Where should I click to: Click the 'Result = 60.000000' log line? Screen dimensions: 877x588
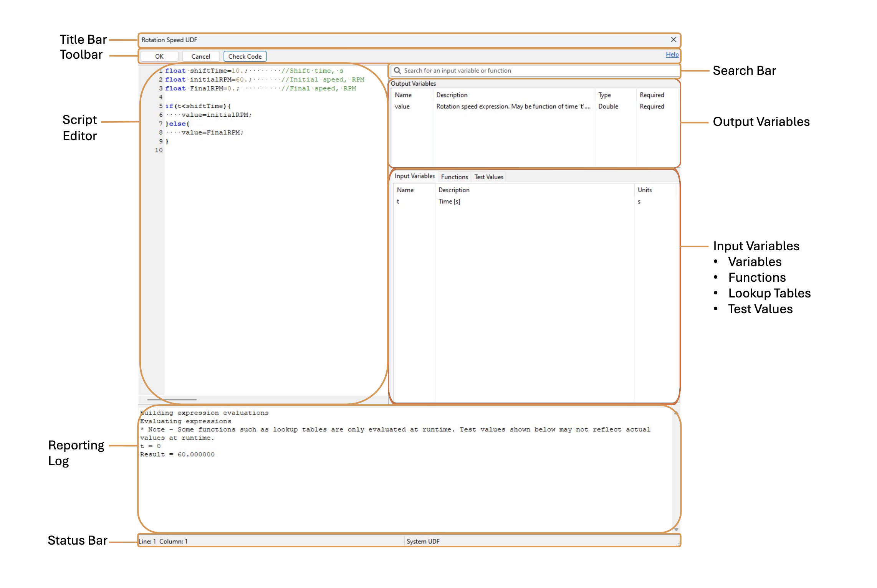[x=177, y=454]
